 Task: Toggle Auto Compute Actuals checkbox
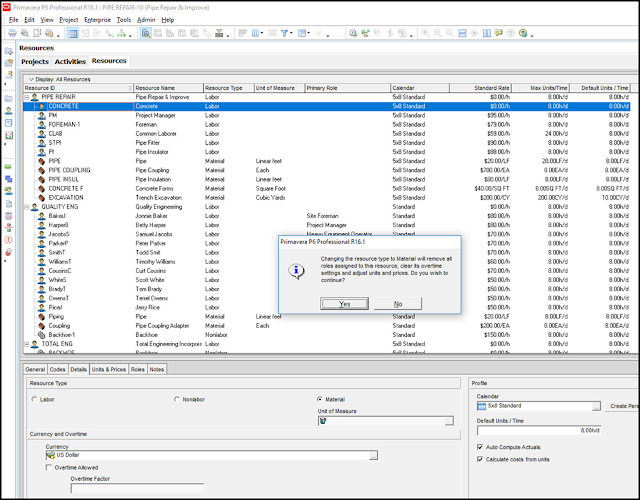pos(480,447)
